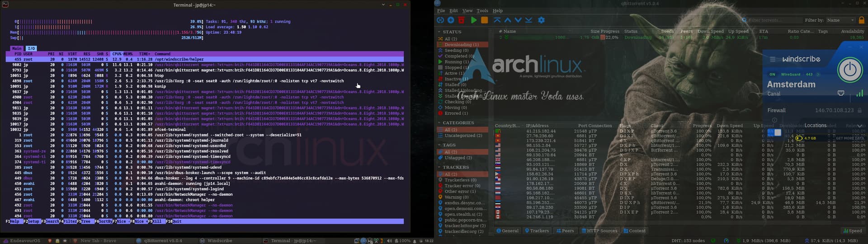868x244 pixels.
Task: Toggle the Windscribe power connection button
Action: pos(850,70)
